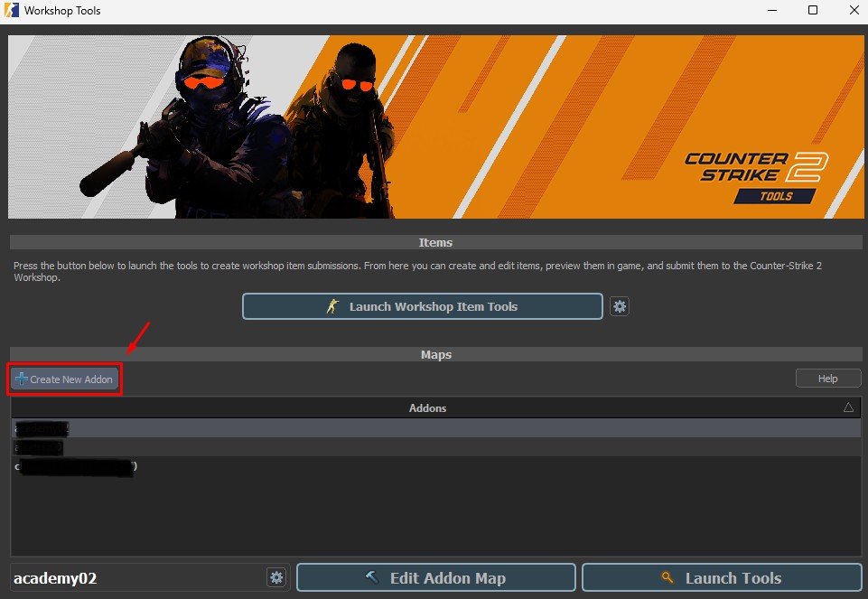Click the Workshop Tools title bar app icon
The height and width of the screenshot is (599, 868).
(11, 11)
